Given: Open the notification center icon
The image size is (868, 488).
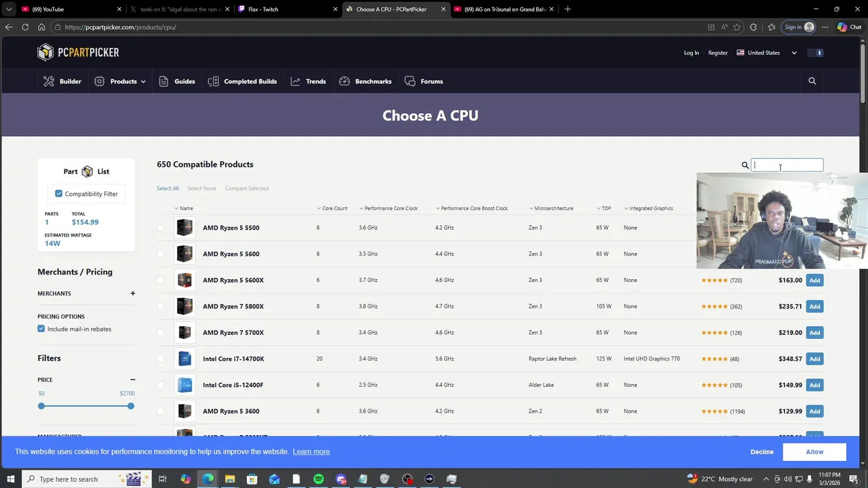Looking at the screenshot, I should coord(854,479).
